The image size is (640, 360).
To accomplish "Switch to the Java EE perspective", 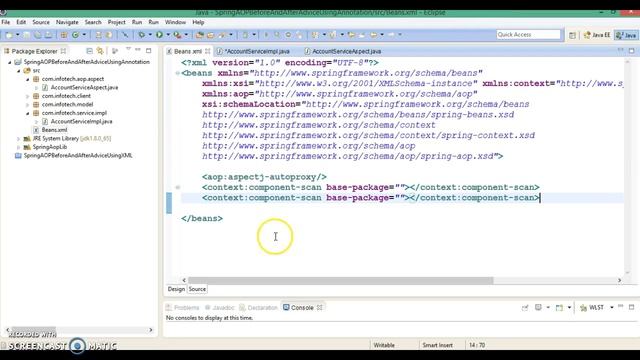I will click(597, 35).
